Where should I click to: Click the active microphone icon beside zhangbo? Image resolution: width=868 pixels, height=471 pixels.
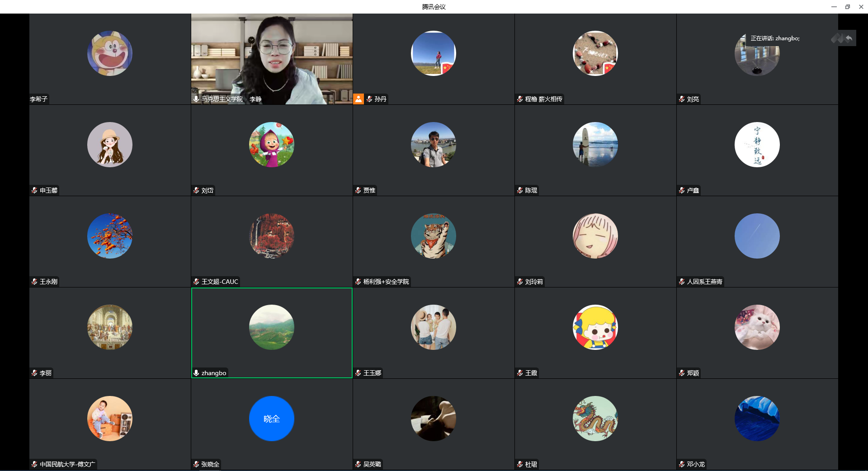tap(196, 373)
